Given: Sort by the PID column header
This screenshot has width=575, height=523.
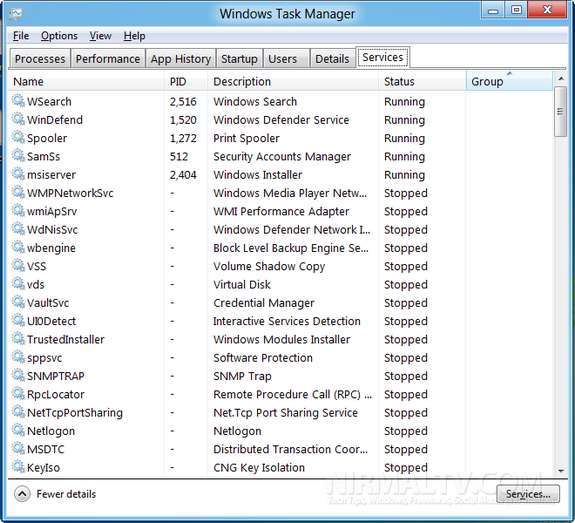Looking at the screenshot, I should click(186, 81).
